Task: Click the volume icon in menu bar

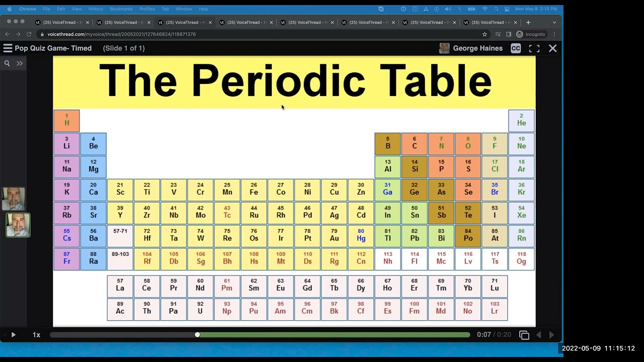Action: (448, 9)
